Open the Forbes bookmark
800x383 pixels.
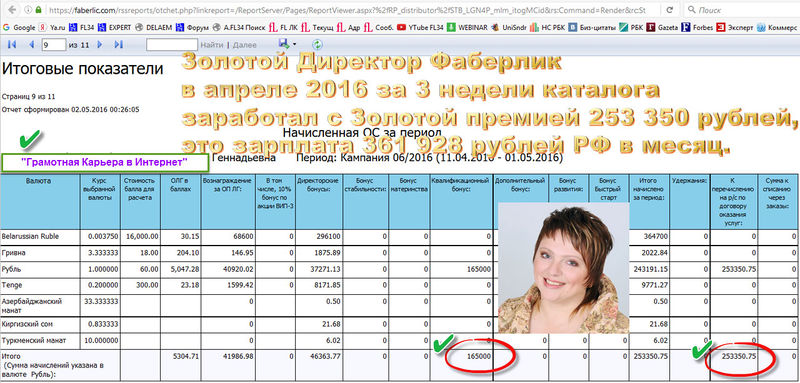click(698, 27)
